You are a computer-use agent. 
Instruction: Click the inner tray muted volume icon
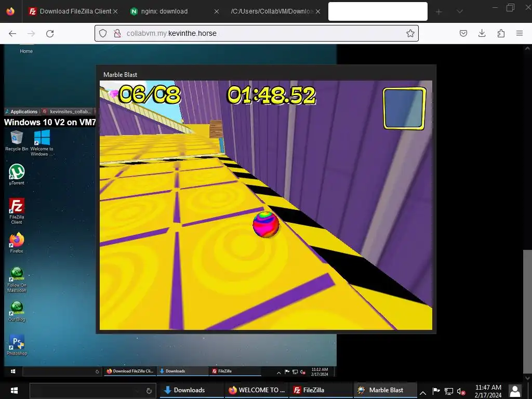coord(303,372)
